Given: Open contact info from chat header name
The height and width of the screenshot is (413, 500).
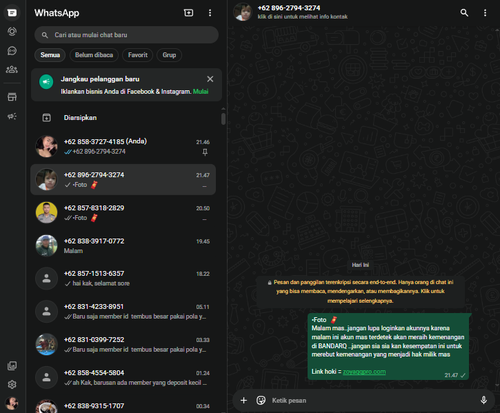Looking at the screenshot, I should 289,8.
